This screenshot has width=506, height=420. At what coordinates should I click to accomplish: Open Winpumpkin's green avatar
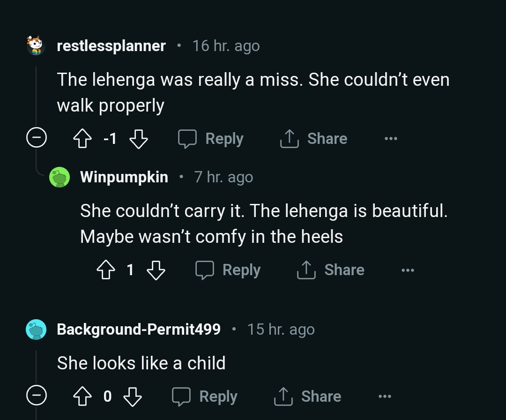pos(60,177)
